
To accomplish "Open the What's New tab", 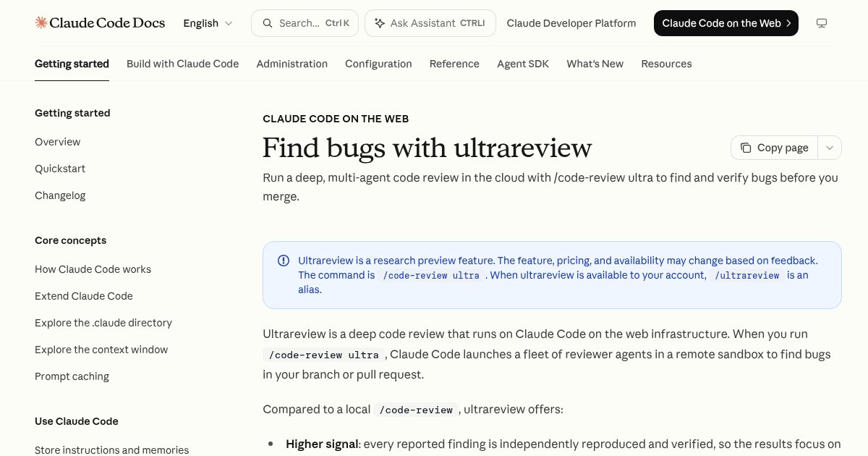I will point(595,64).
